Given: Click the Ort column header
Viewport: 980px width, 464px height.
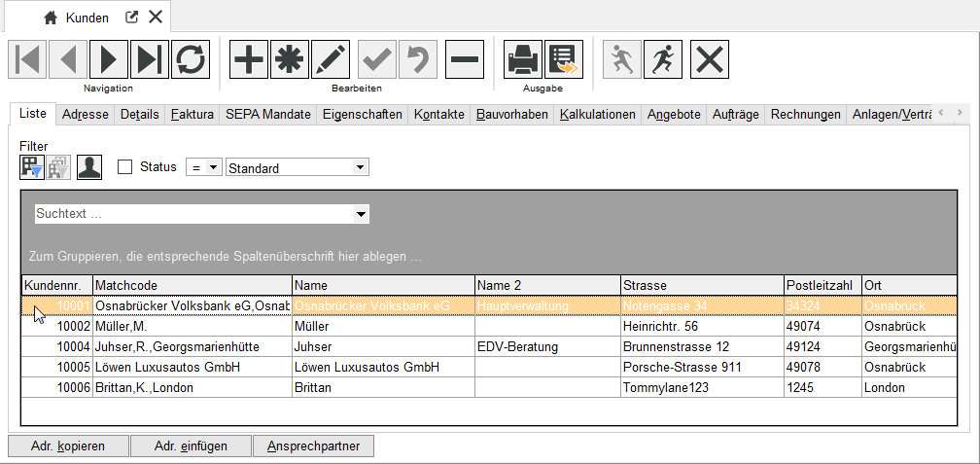Looking at the screenshot, I should pos(909,285).
